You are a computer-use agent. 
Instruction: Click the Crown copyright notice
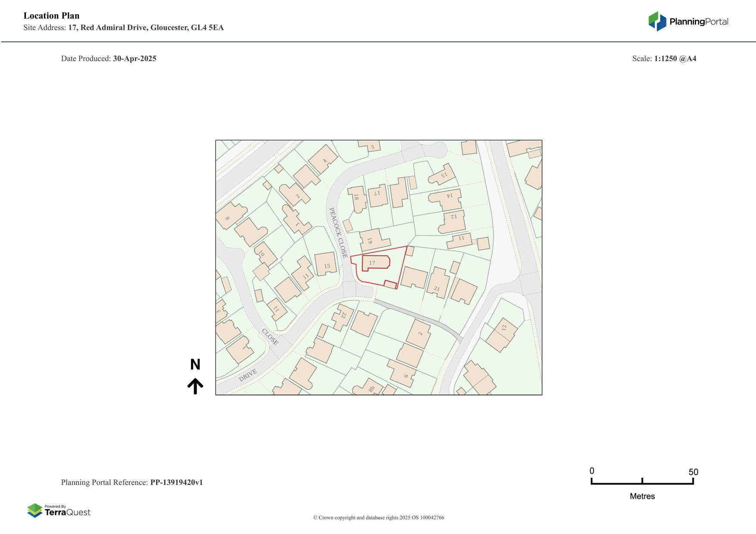(378, 518)
